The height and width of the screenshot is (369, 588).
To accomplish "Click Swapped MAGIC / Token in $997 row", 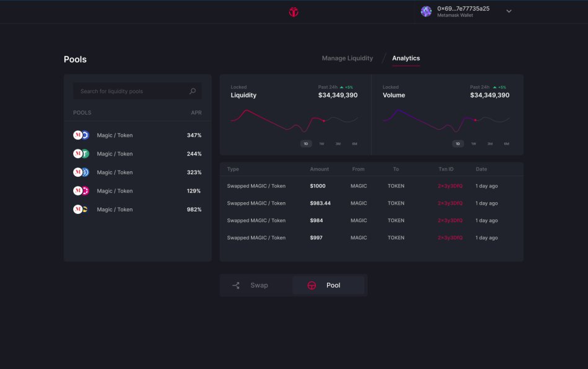I will [256, 238].
